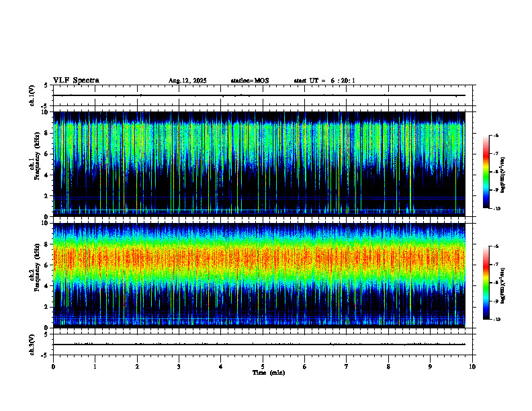Click the ch.2 "Frequency (kHz)" axis label

tap(37, 267)
